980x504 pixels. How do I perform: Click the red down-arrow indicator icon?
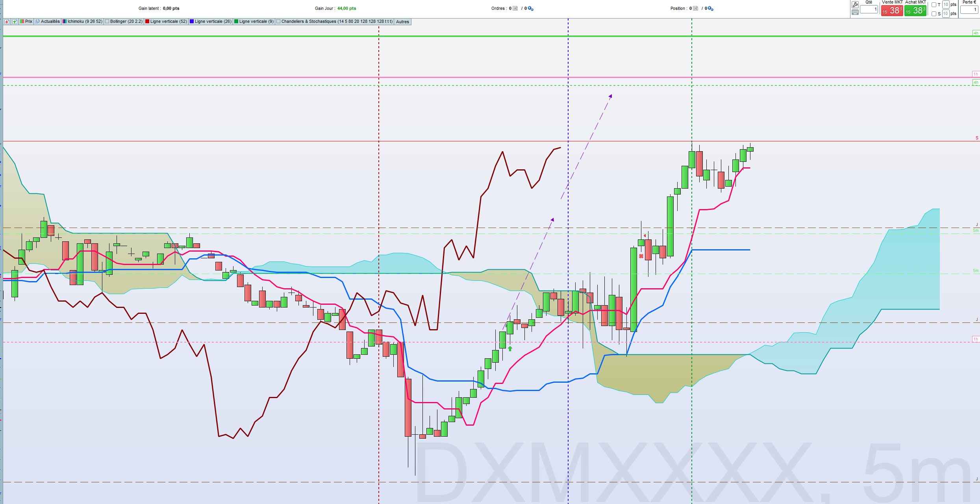7,22
